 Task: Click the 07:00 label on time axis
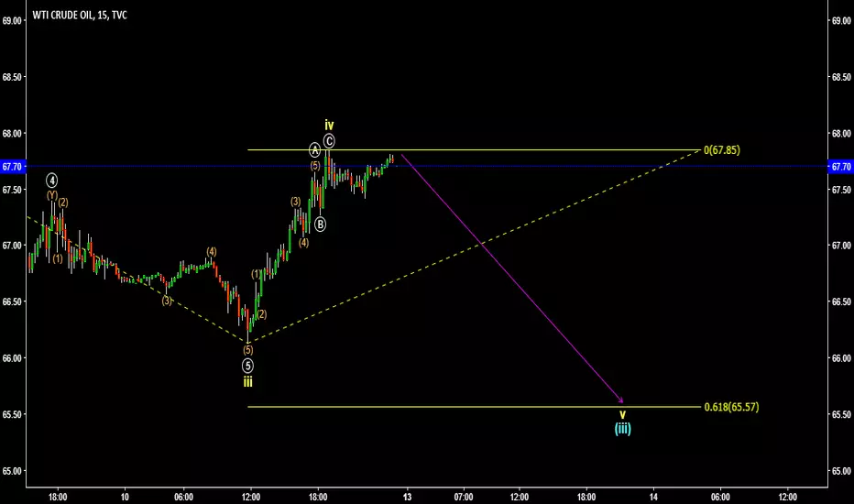464,497
